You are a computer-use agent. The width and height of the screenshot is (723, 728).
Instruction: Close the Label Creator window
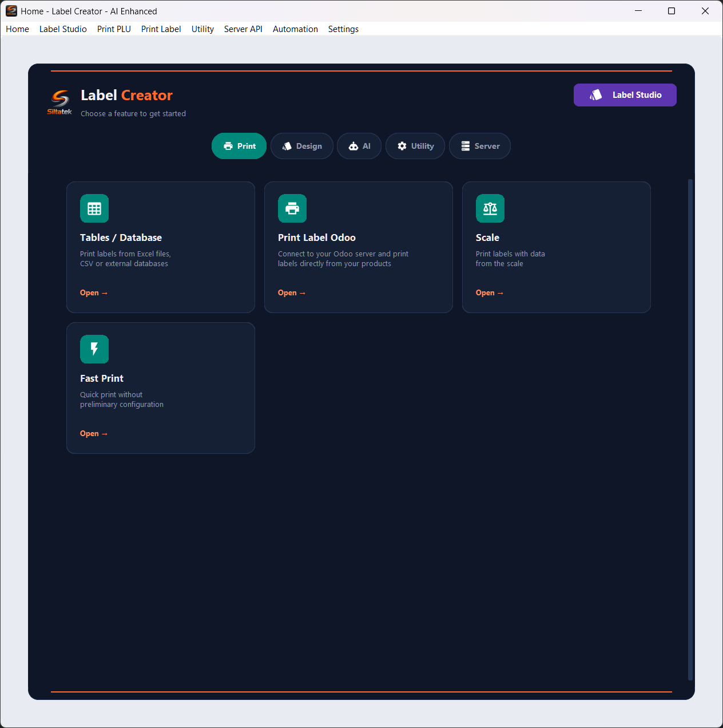[705, 11]
